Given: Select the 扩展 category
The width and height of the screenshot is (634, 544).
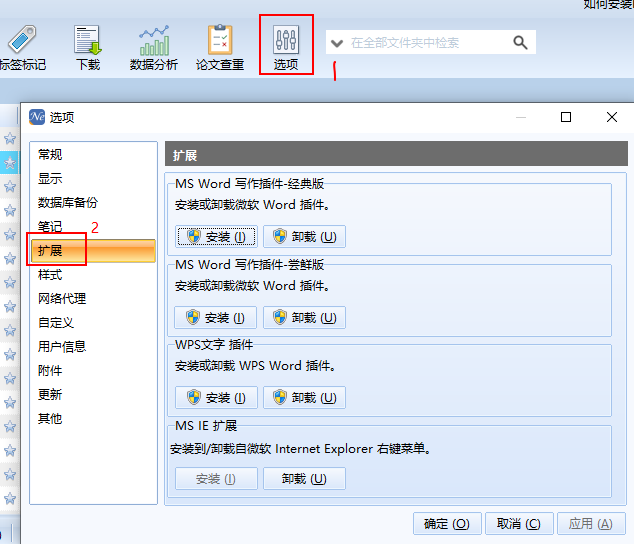Looking at the screenshot, I should [93, 251].
